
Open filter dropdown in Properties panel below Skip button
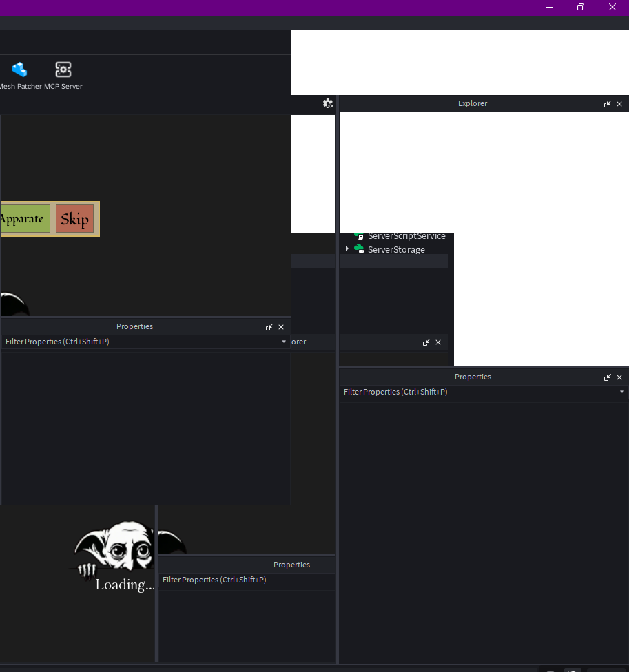coord(283,342)
